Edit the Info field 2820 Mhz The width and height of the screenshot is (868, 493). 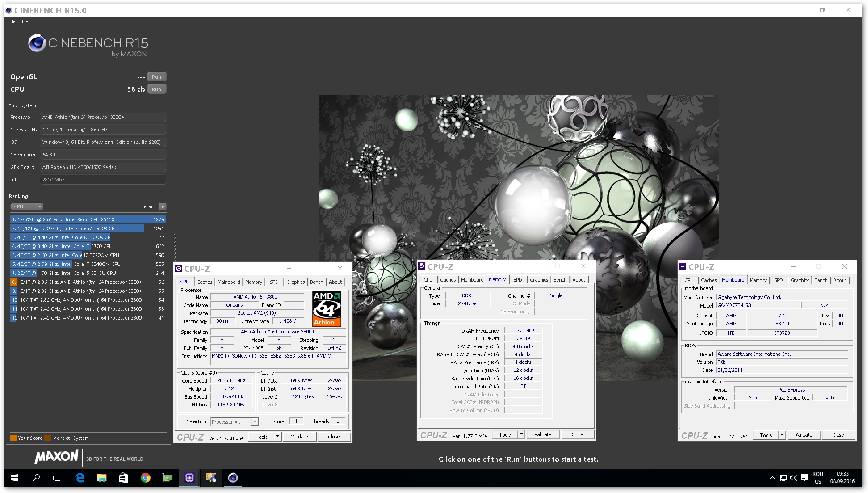(103, 180)
